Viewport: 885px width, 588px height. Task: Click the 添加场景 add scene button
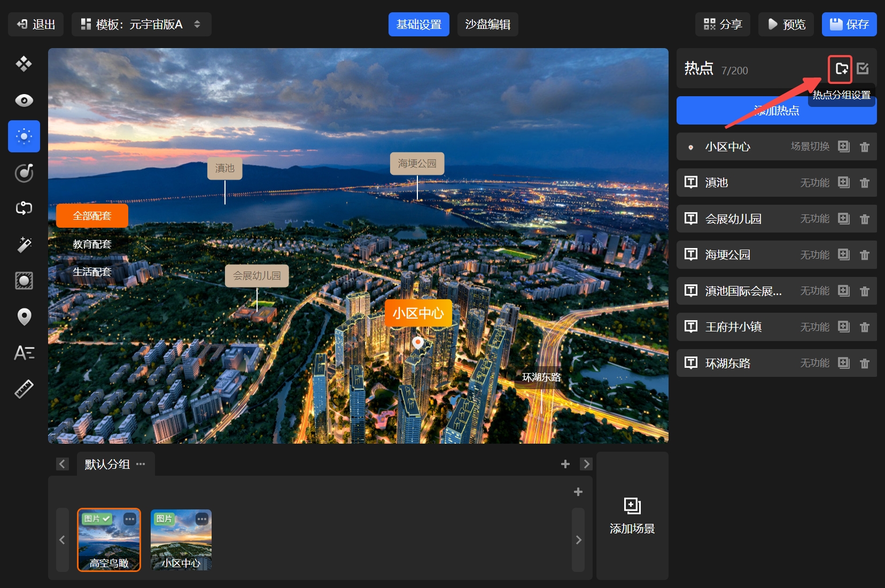coord(632,516)
